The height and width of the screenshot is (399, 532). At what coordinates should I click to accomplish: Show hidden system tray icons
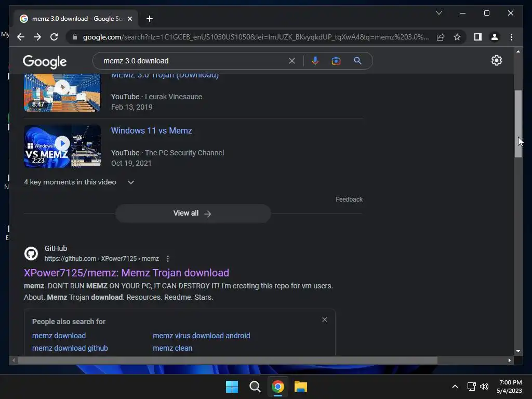point(455,387)
